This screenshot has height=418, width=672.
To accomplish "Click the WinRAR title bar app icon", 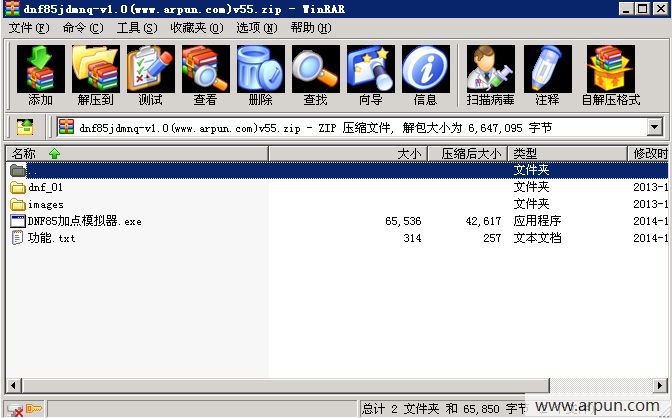I will point(12,9).
